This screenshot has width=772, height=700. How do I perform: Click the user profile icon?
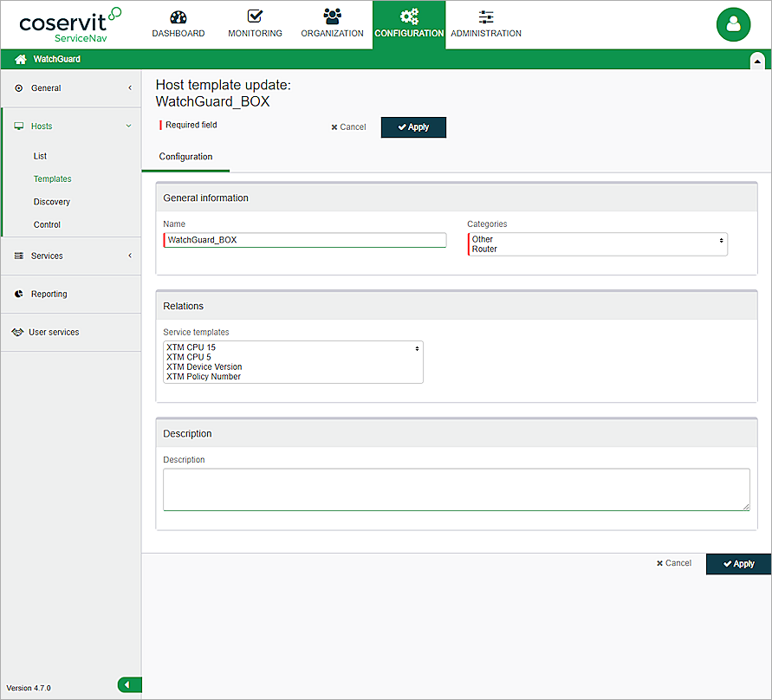(x=733, y=24)
